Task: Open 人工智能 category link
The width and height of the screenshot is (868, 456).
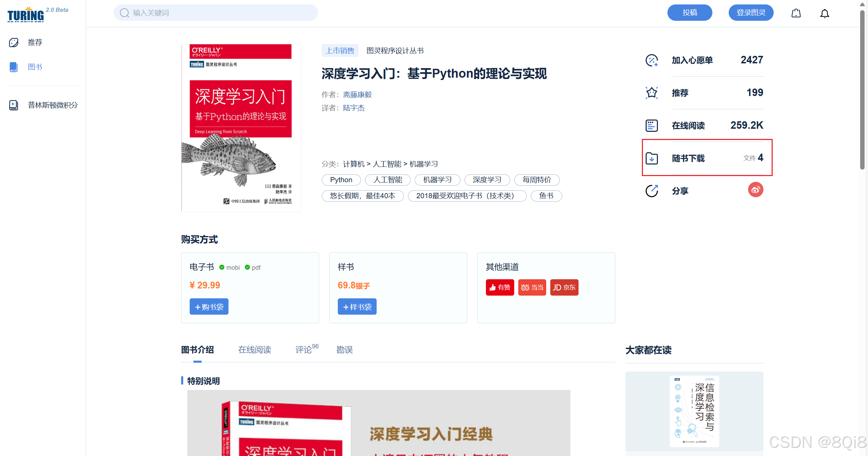Action: [387, 164]
